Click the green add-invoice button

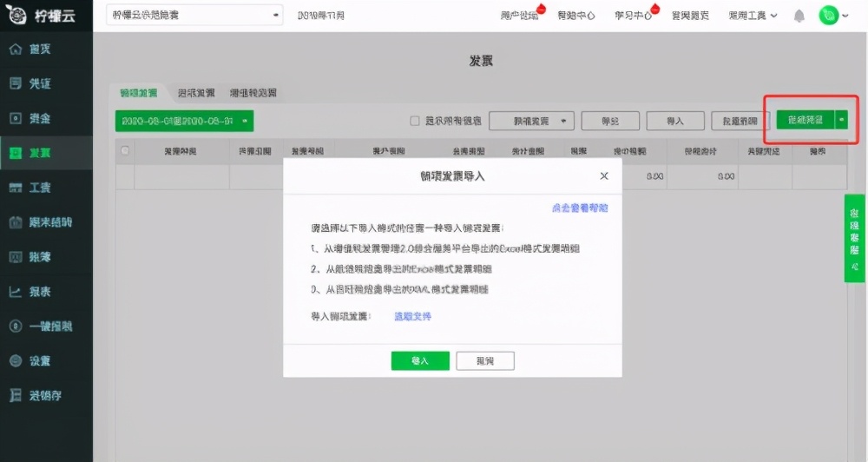[x=806, y=120]
